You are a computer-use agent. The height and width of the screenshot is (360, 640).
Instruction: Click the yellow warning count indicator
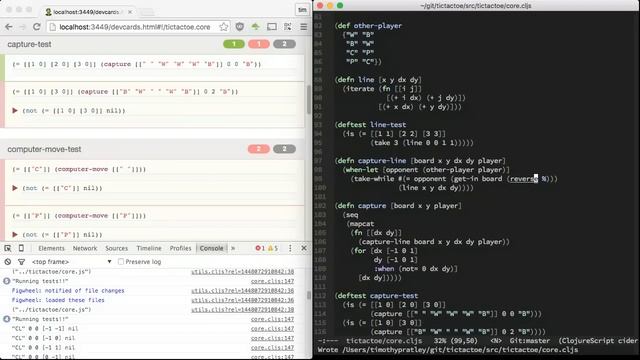[273, 248]
